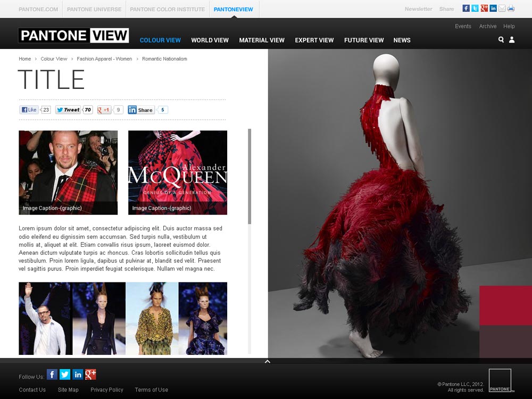This screenshot has width=532, height=399.
Task: Open the FUTURE VIEW menu
Action: point(364,40)
